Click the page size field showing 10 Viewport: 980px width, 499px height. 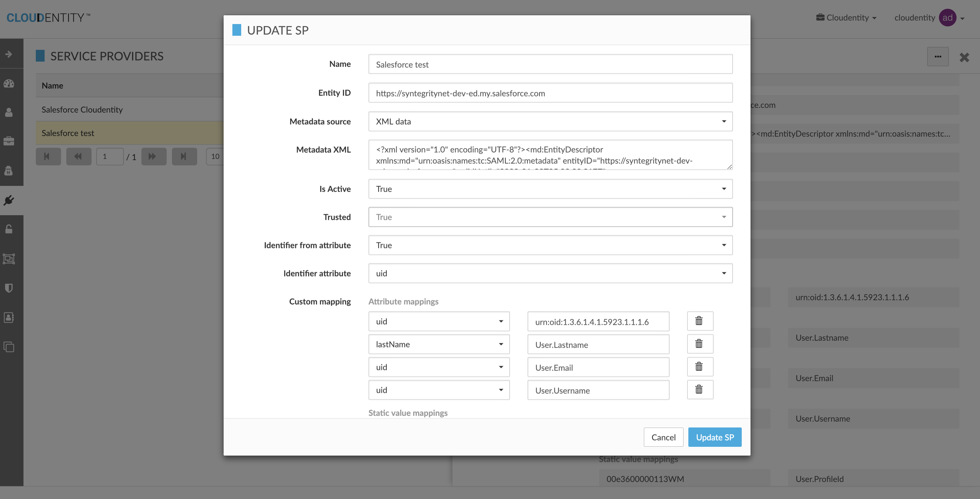215,156
